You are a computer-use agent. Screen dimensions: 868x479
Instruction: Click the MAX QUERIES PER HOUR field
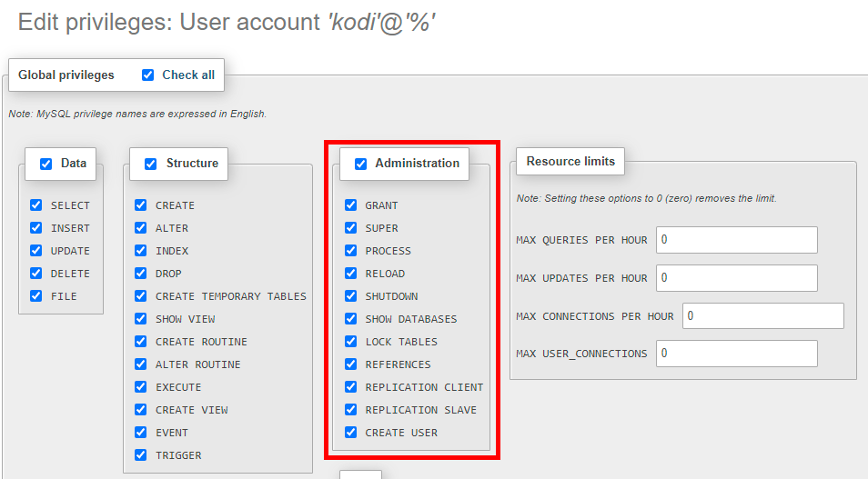point(735,240)
